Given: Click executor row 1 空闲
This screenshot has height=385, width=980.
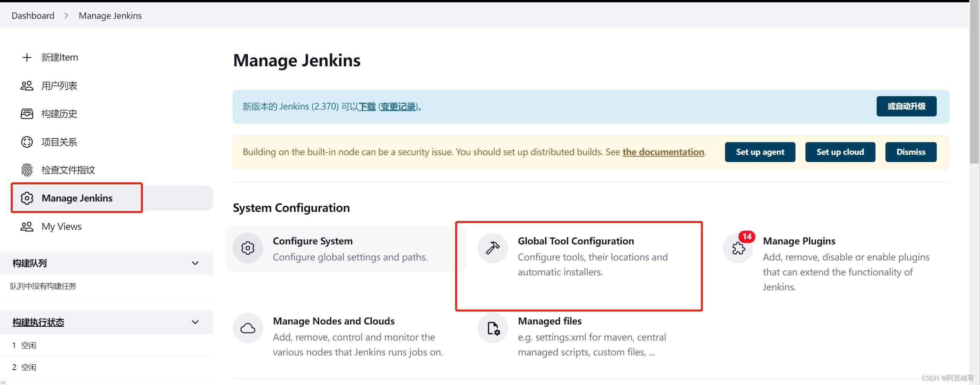Looking at the screenshot, I should (x=106, y=346).
